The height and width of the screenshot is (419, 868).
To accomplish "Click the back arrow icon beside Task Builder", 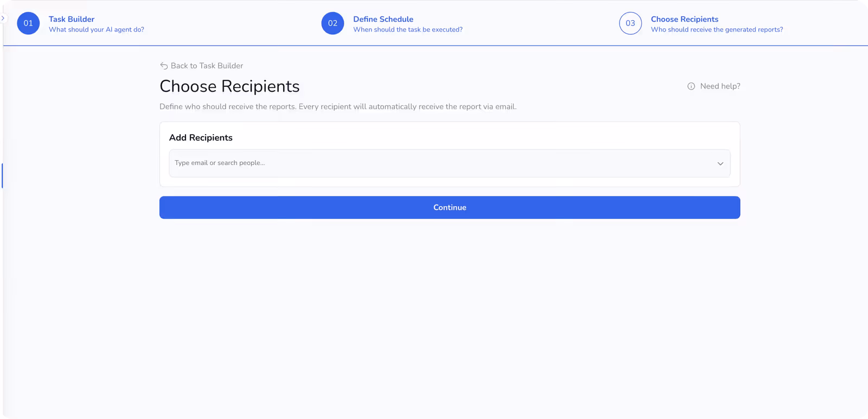I will point(164,66).
